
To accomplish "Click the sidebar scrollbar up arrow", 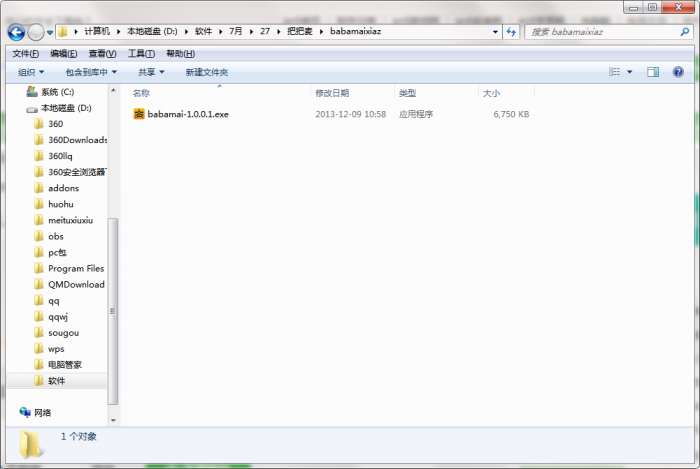I will [113, 91].
